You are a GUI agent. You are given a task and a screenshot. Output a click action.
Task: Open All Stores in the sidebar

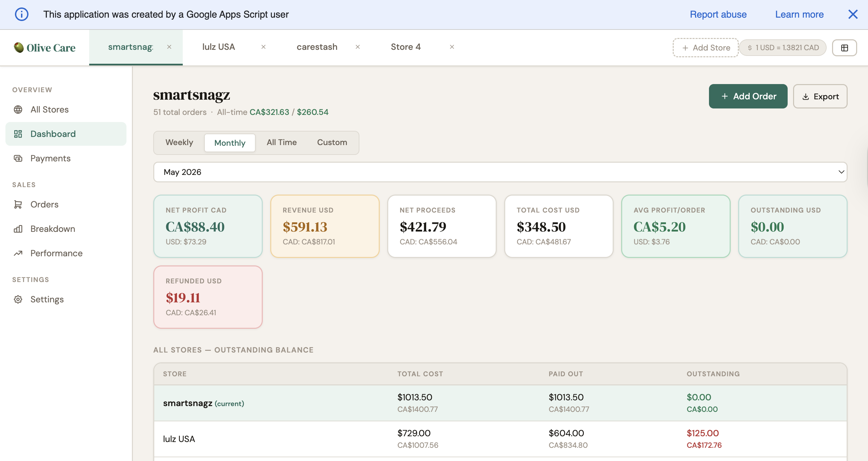coord(66,109)
